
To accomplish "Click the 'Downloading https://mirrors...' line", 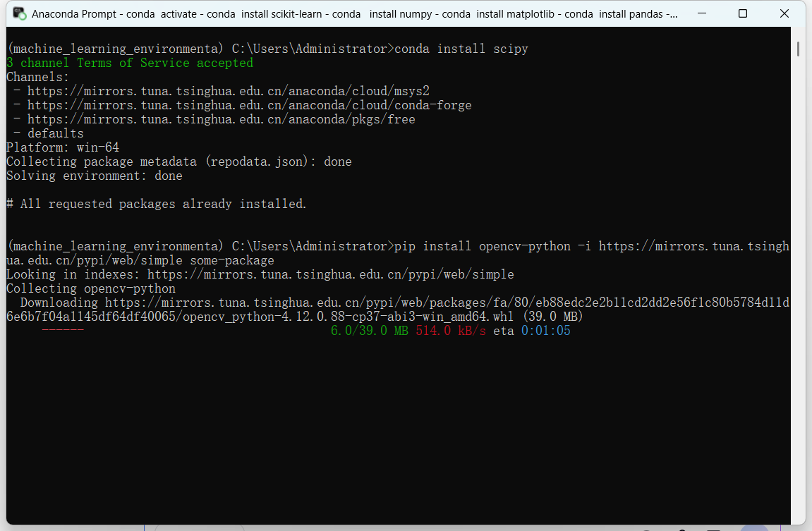I will pyautogui.click(x=404, y=303).
